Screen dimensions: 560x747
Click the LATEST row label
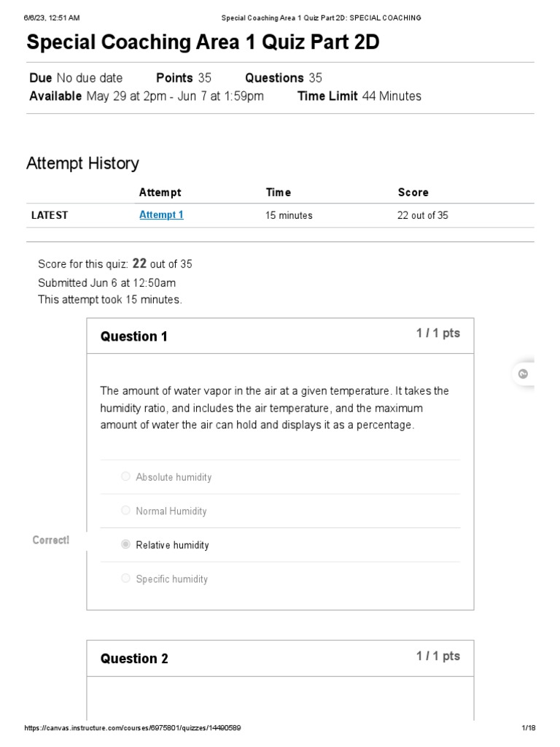(x=50, y=215)
